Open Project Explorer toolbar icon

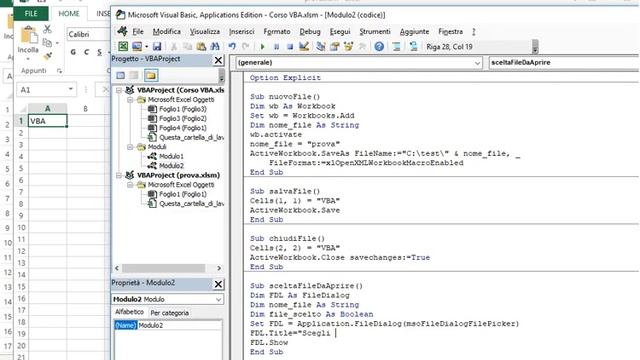[x=321, y=47]
